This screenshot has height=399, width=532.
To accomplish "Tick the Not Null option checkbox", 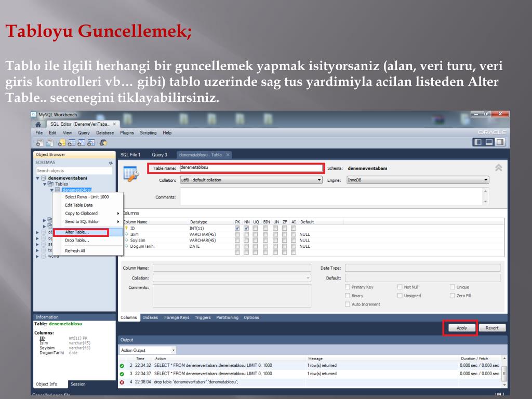I will point(400,287).
